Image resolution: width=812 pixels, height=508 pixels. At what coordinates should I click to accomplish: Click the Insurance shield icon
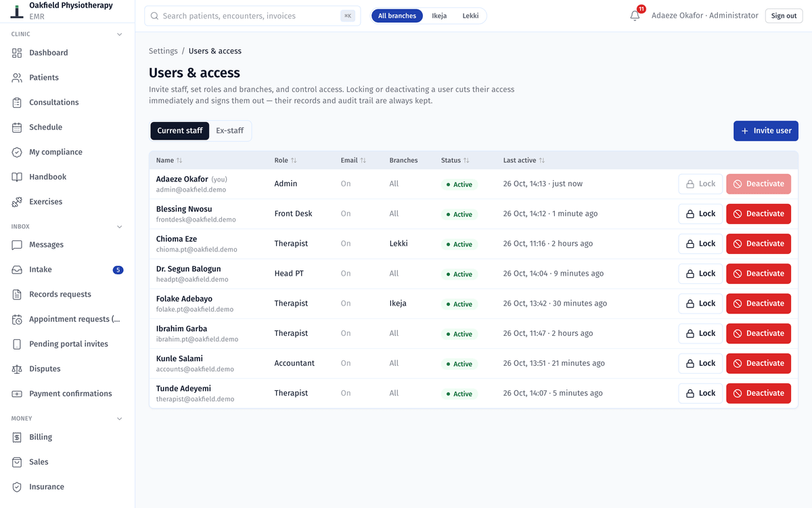[x=17, y=487]
